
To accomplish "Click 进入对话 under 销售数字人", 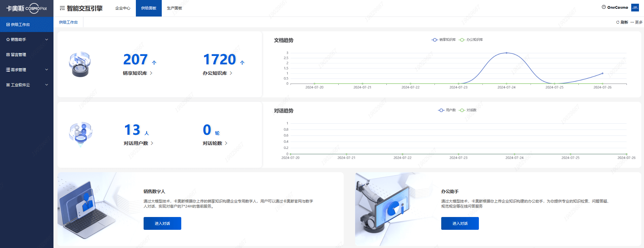I will point(162,223).
